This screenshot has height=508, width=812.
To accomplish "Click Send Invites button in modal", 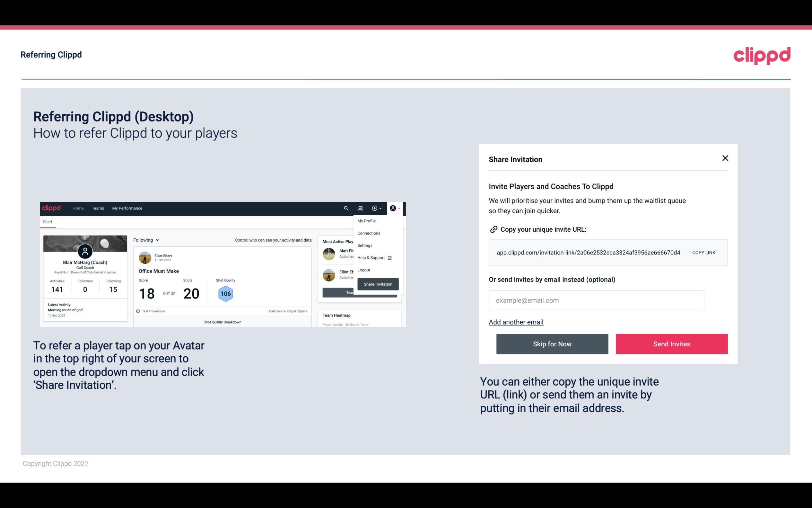I will click(672, 343).
